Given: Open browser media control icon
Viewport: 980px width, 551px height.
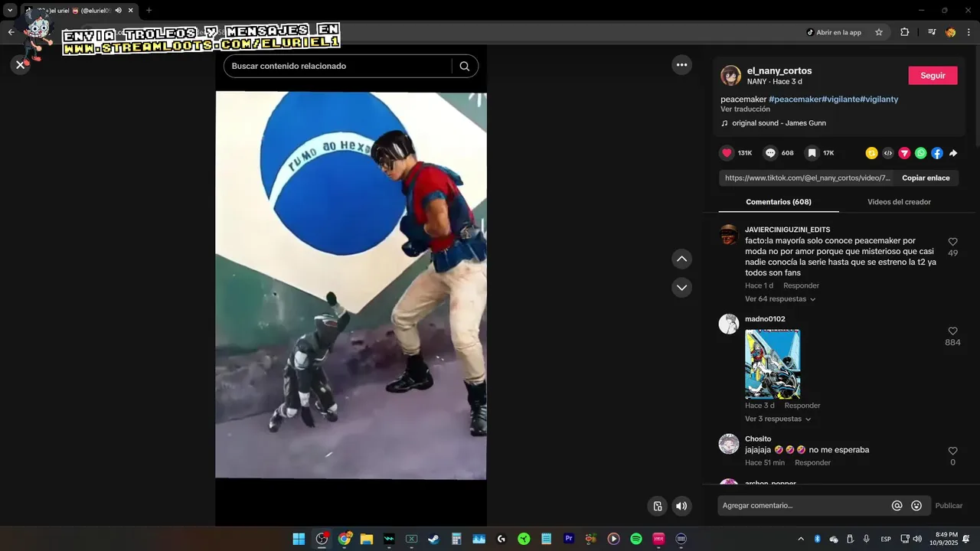Looking at the screenshot, I should coord(932,32).
